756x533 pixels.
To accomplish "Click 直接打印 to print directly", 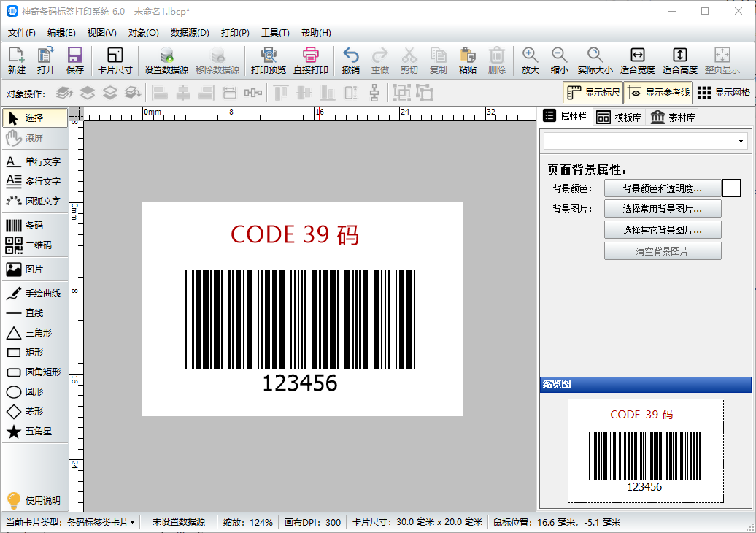I will pyautogui.click(x=311, y=61).
